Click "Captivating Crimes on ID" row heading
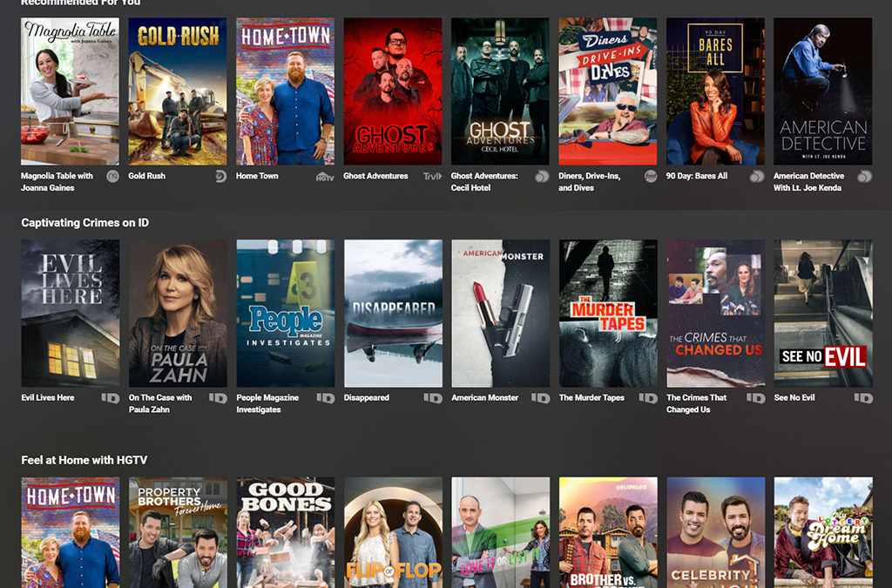Image resolution: width=892 pixels, height=588 pixels. tap(85, 223)
